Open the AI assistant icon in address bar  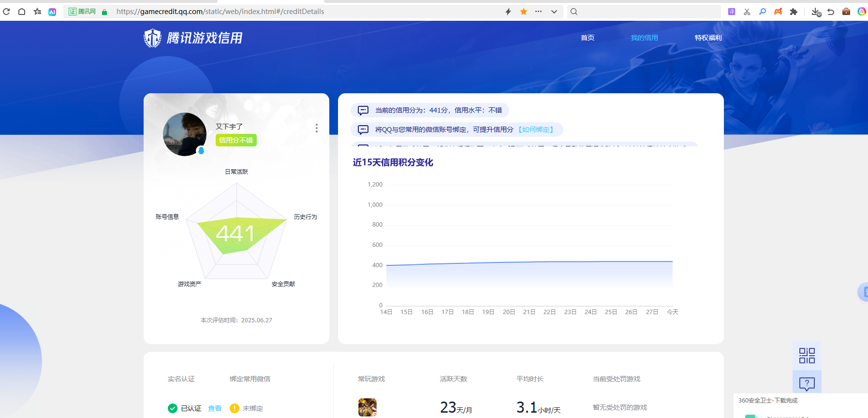tap(52, 12)
